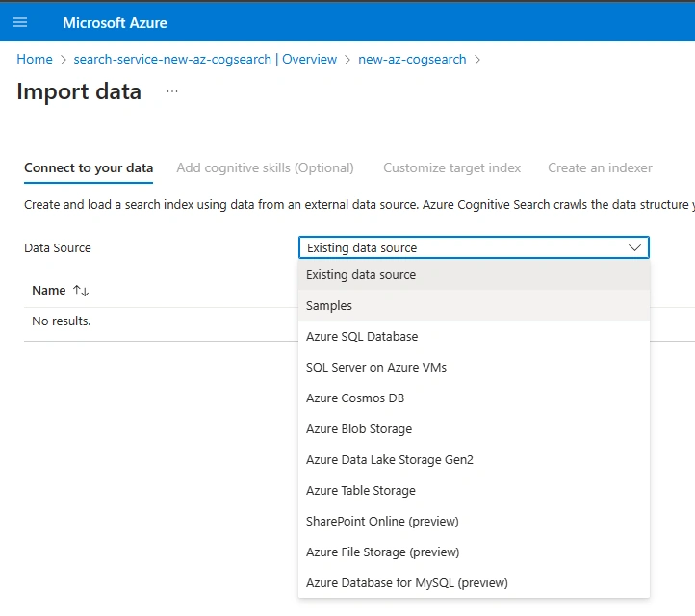Click the No results. text row

tap(62, 321)
